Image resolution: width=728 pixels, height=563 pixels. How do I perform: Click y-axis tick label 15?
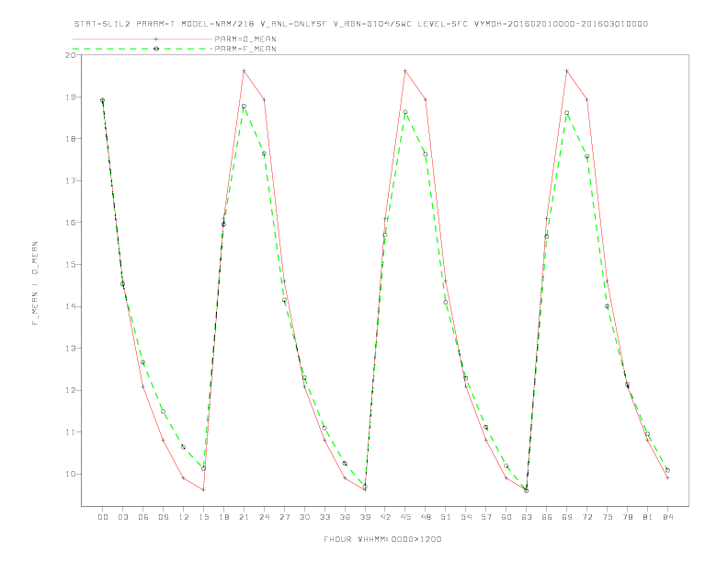point(71,264)
